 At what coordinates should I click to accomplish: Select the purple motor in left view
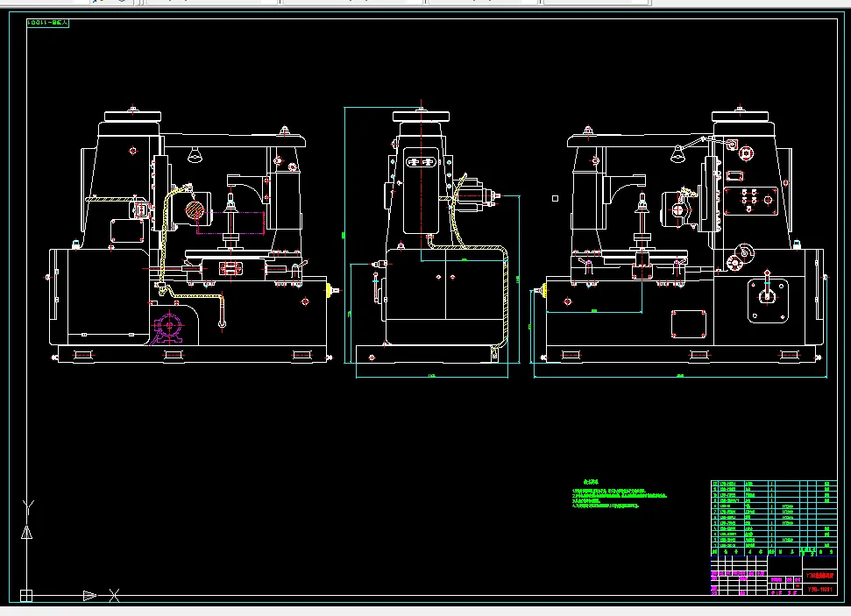click(x=167, y=327)
